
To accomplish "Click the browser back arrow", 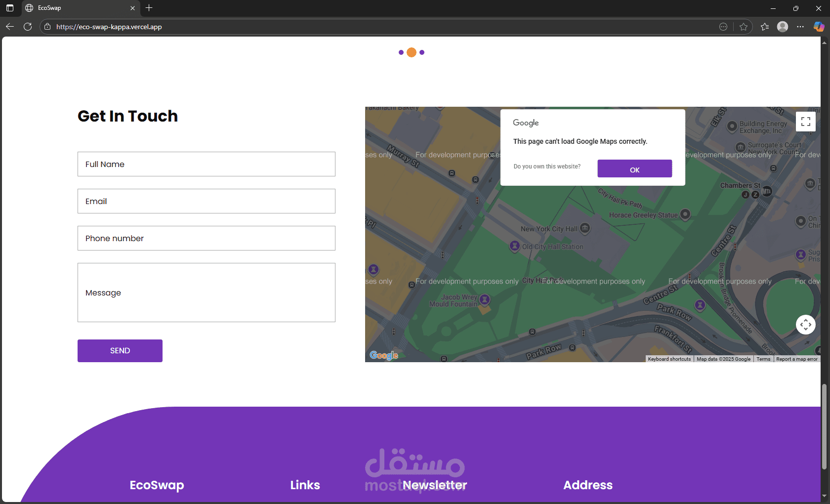I will [10, 27].
